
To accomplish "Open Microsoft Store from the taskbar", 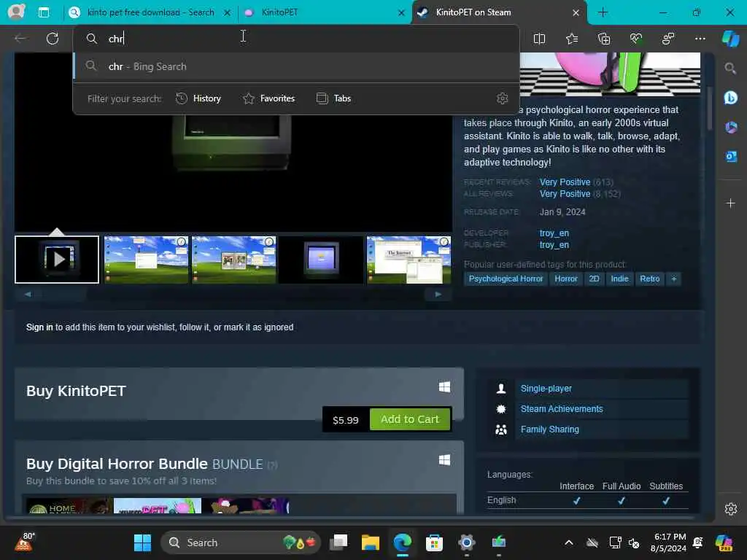I will coord(434,542).
